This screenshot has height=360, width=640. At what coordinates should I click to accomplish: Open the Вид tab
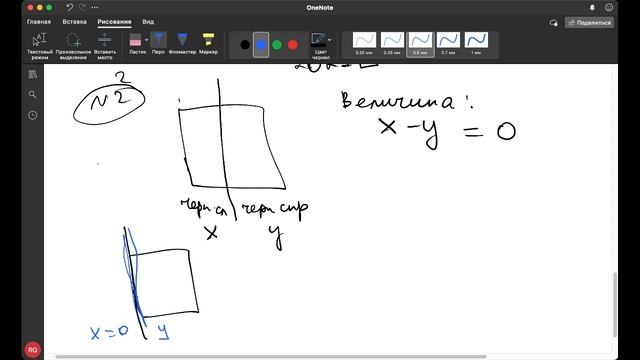[148, 22]
